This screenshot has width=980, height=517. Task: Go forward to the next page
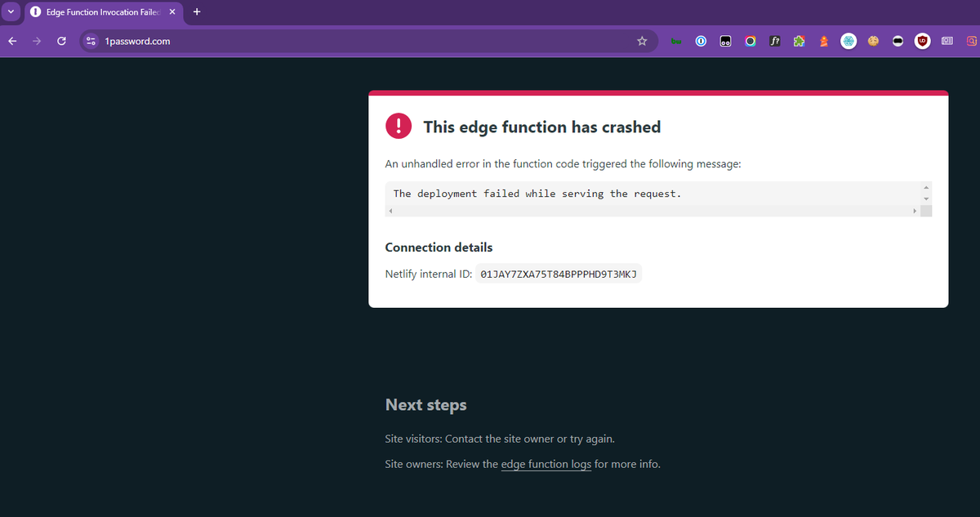point(37,41)
